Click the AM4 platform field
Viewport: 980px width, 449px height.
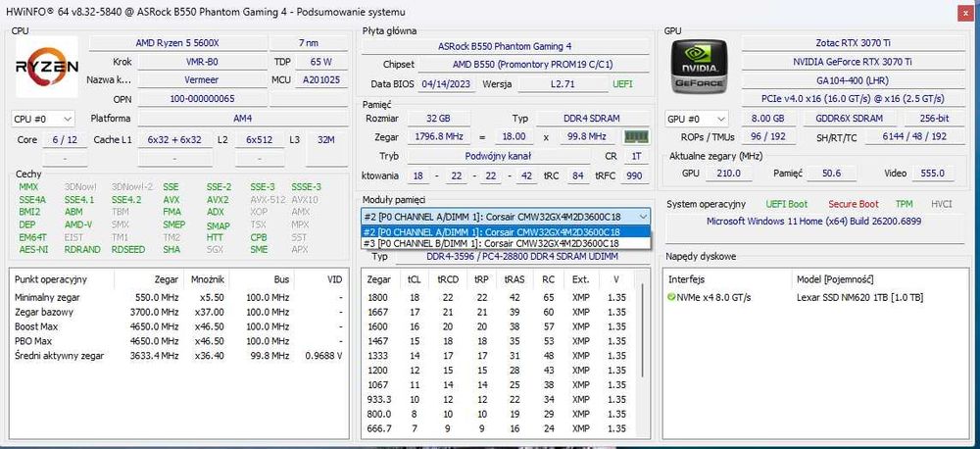point(243,119)
